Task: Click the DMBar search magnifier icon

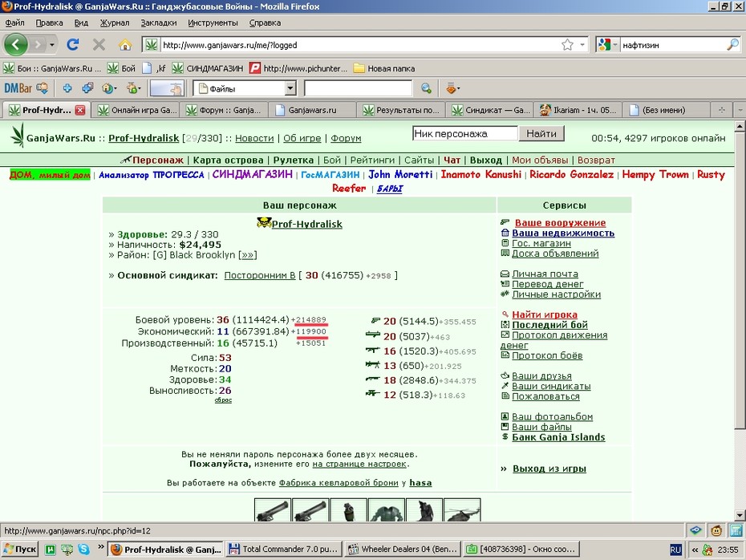Action: [x=426, y=88]
